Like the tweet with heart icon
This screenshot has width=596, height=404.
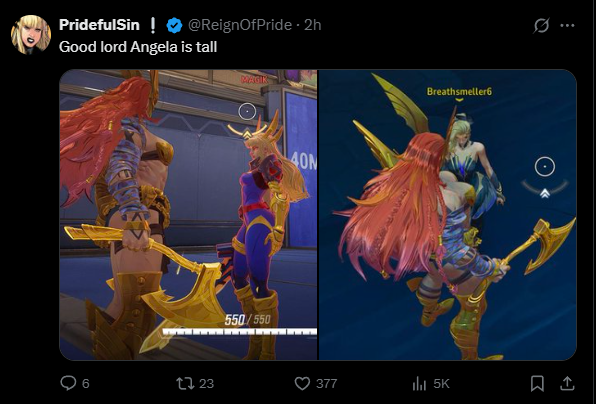pyautogui.click(x=302, y=383)
